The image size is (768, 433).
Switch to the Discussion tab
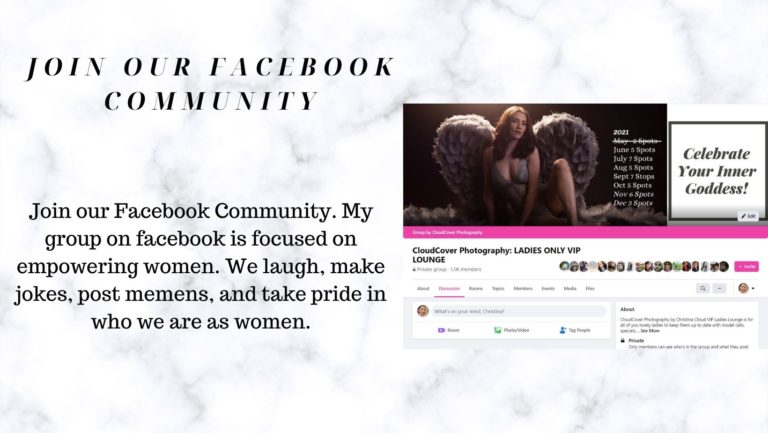click(x=449, y=289)
